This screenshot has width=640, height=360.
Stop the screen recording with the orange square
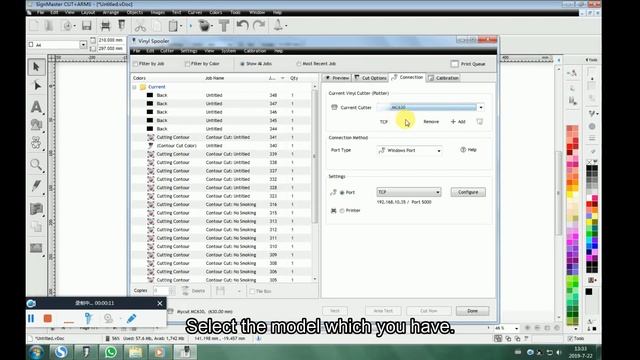[x=48, y=318]
